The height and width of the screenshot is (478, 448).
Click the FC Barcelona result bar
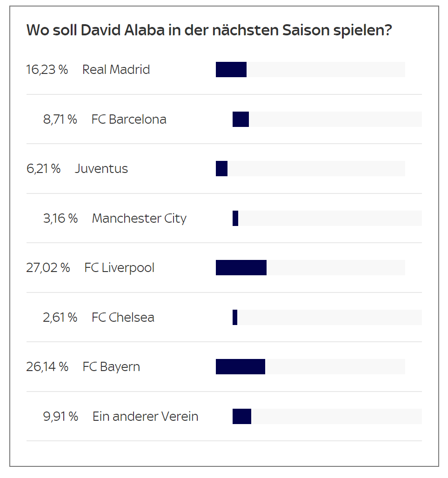click(x=327, y=119)
